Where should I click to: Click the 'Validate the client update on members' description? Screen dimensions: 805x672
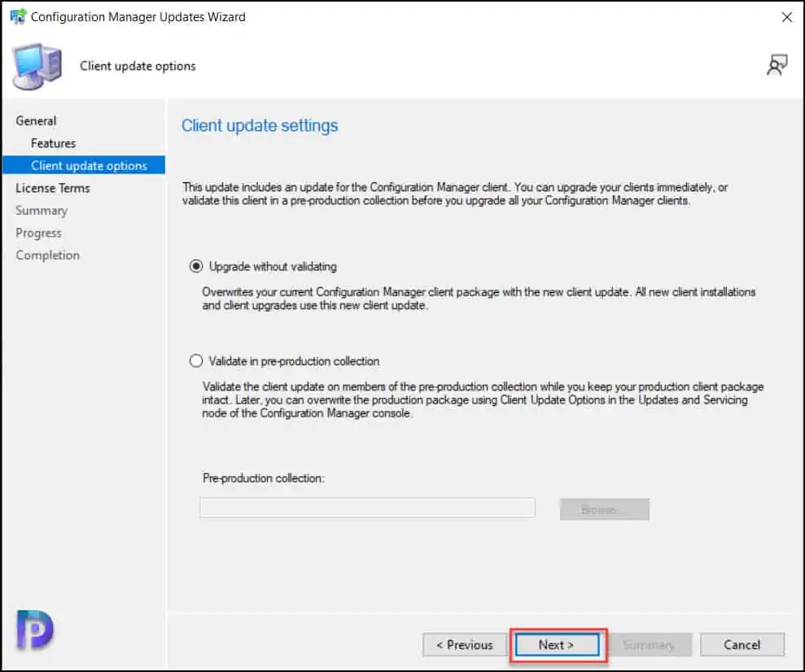(483, 399)
